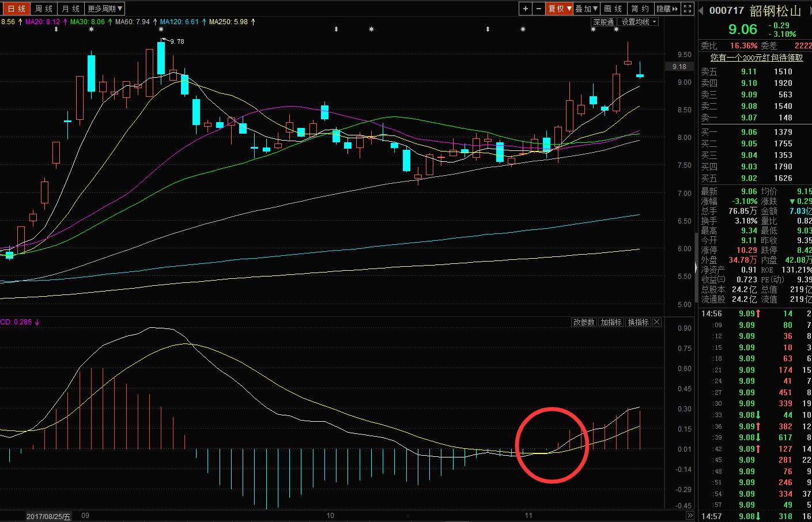The width and height of the screenshot is (812, 522).
Task: Open the 200元红包 red packet link
Action: coord(757,58)
